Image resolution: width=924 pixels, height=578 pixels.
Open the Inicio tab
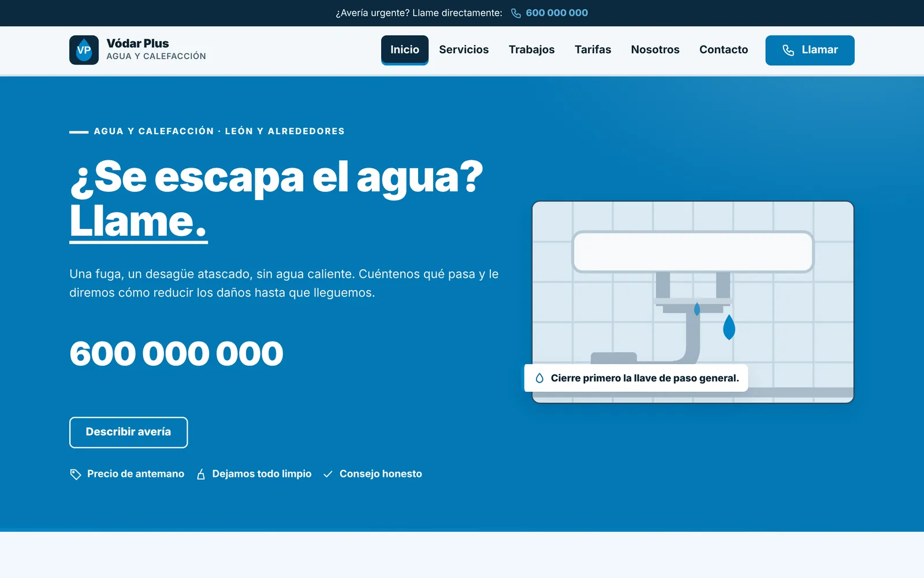[405, 50]
